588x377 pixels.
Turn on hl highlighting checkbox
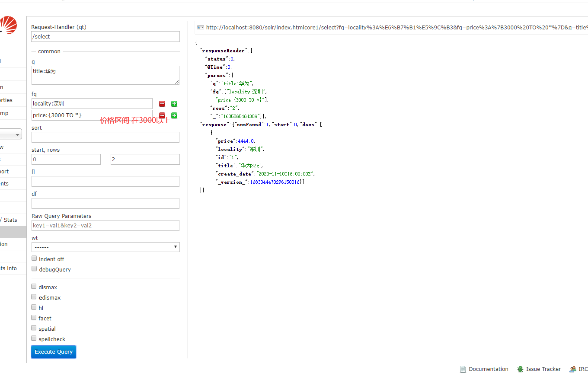pos(34,307)
